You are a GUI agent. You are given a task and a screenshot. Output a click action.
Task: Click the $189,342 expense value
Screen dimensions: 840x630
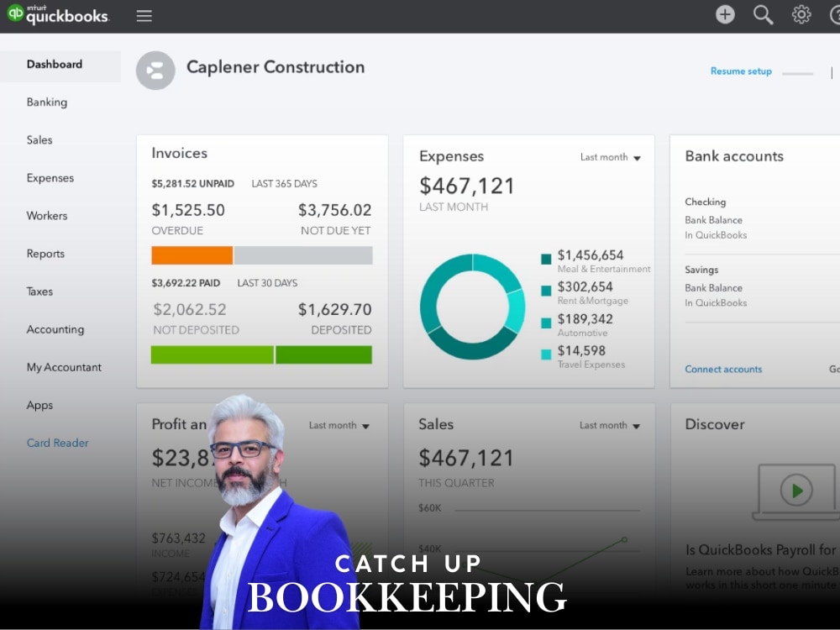click(585, 318)
